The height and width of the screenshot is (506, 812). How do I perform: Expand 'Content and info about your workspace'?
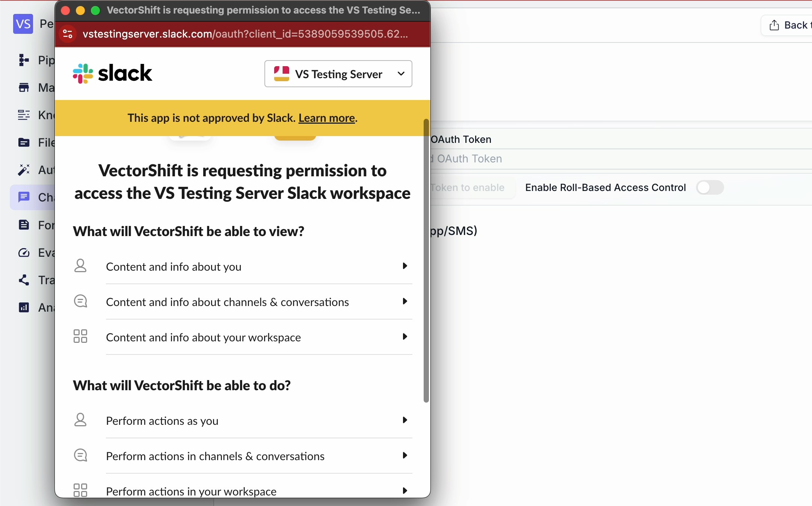[x=405, y=337]
